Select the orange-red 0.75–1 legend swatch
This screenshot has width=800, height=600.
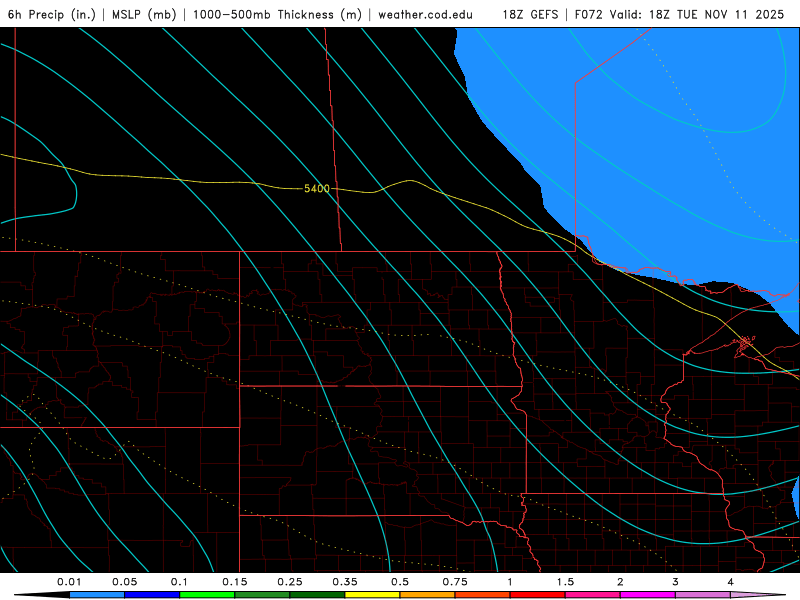tap(483, 595)
